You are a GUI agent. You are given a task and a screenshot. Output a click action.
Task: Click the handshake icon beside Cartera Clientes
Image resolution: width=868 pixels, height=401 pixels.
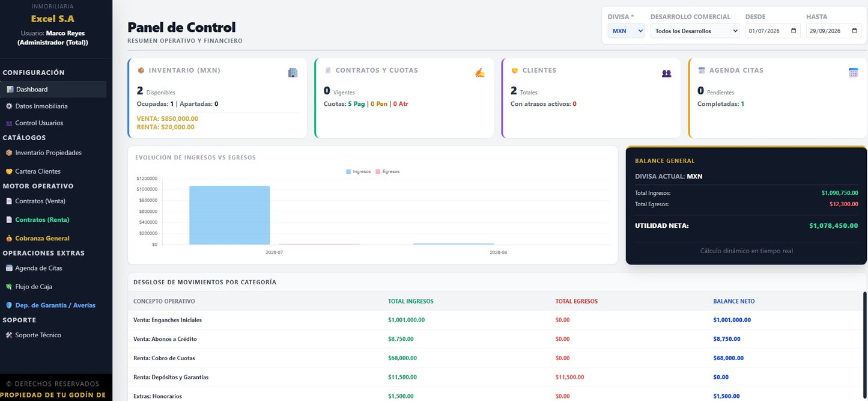tap(9, 171)
